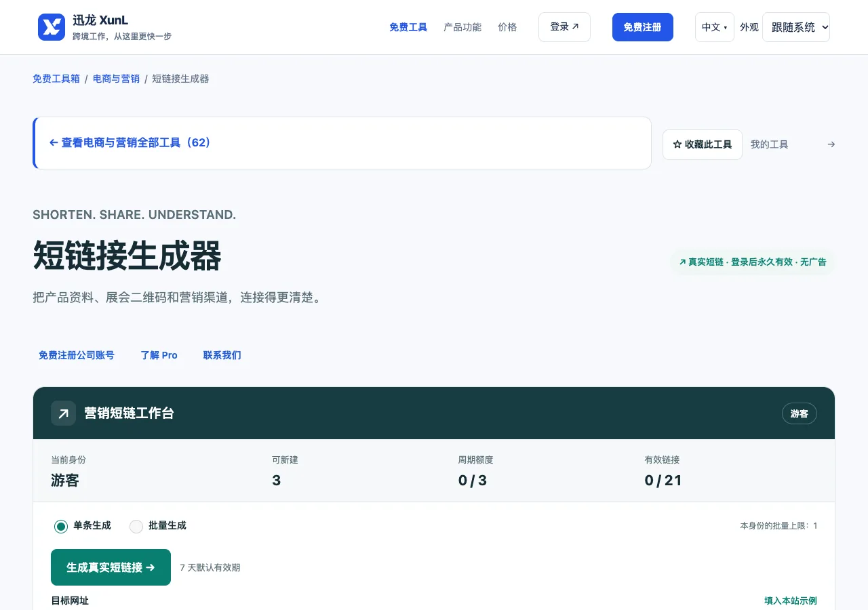Go to 免费工具箱 breadcrumb
This screenshot has width=868, height=610.
coord(56,79)
